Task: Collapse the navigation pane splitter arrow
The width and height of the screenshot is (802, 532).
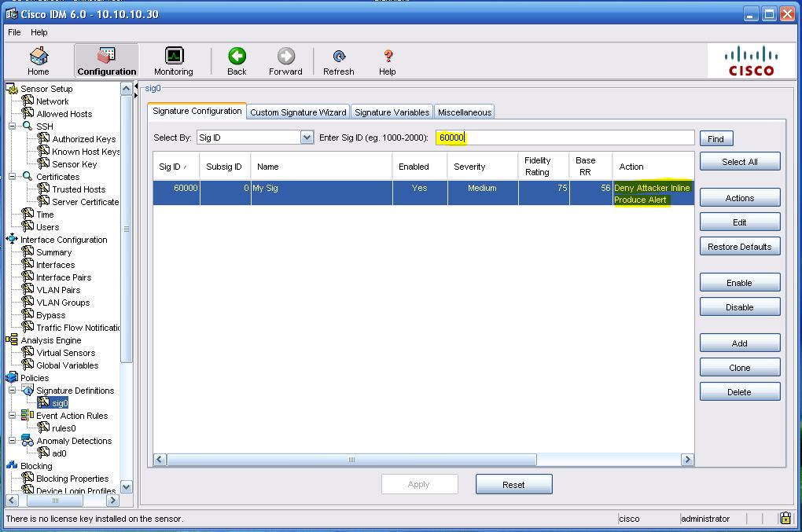Action: pyautogui.click(x=136, y=86)
